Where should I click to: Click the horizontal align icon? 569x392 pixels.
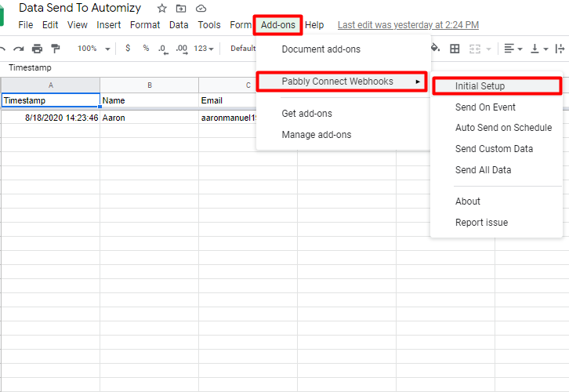(x=509, y=49)
